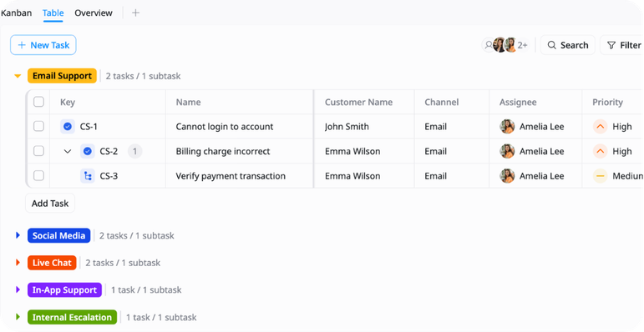Collapse the Email Support group

18,76
